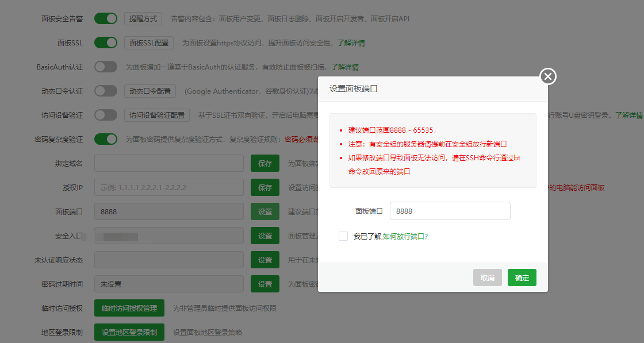The width and height of the screenshot is (644, 343).
Task: Confirm with the 确定 button
Action: pyautogui.click(x=522, y=278)
